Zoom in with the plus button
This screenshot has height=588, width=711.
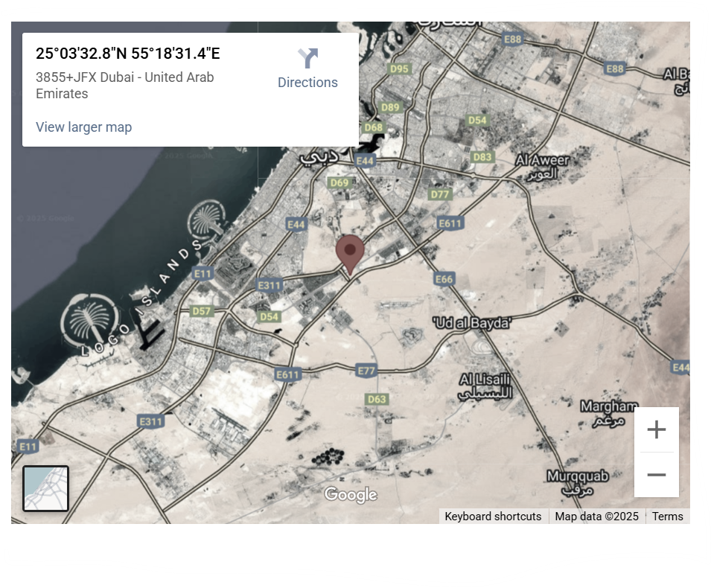tap(656, 429)
